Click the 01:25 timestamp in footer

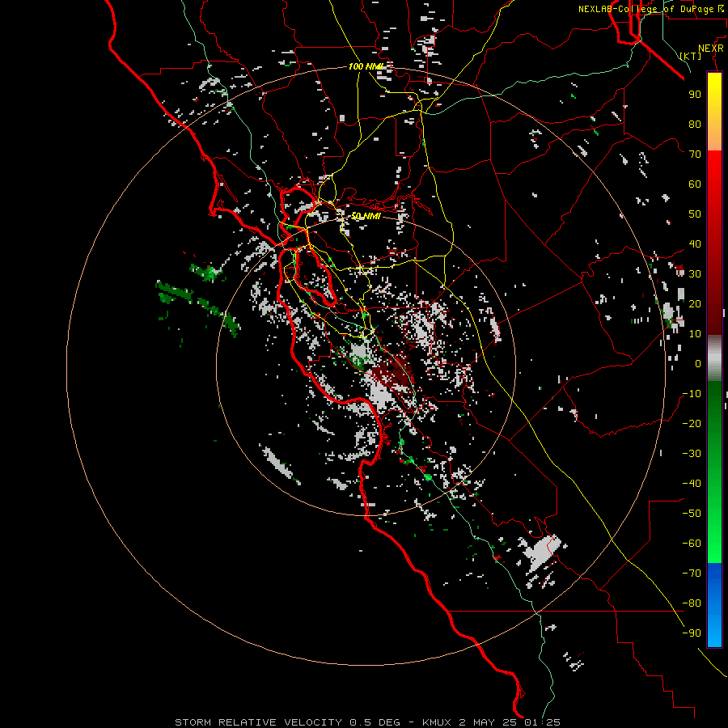coord(542,722)
